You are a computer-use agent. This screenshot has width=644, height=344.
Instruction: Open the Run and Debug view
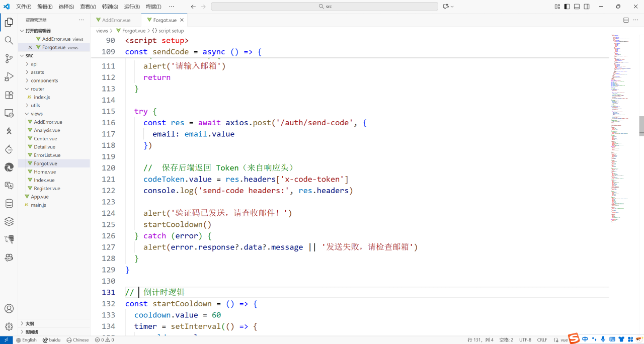[9, 76]
